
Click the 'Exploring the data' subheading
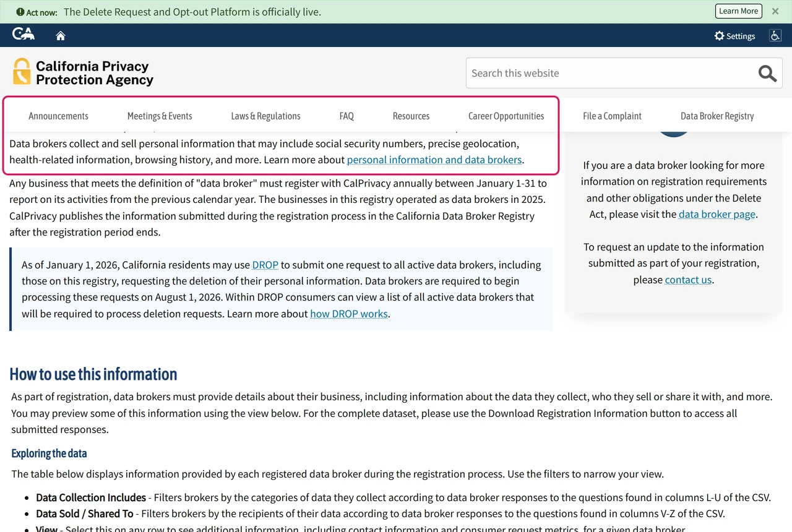click(49, 453)
